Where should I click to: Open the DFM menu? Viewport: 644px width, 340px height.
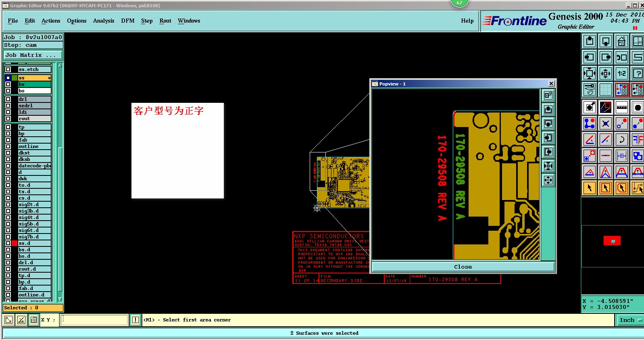click(128, 21)
